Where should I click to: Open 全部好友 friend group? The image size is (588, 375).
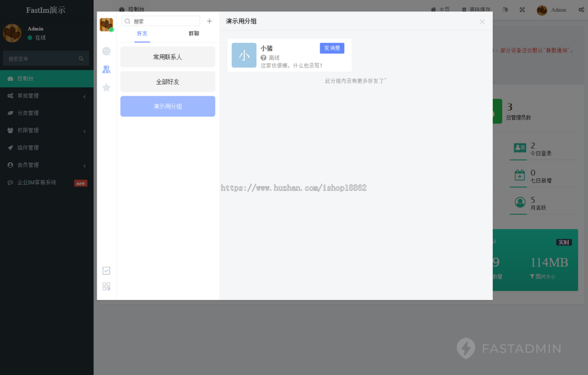click(168, 81)
